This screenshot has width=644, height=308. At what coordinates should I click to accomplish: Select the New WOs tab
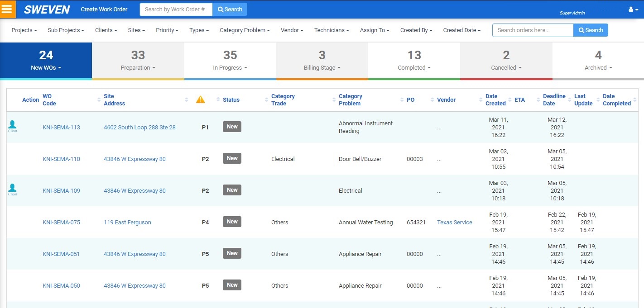46,61
